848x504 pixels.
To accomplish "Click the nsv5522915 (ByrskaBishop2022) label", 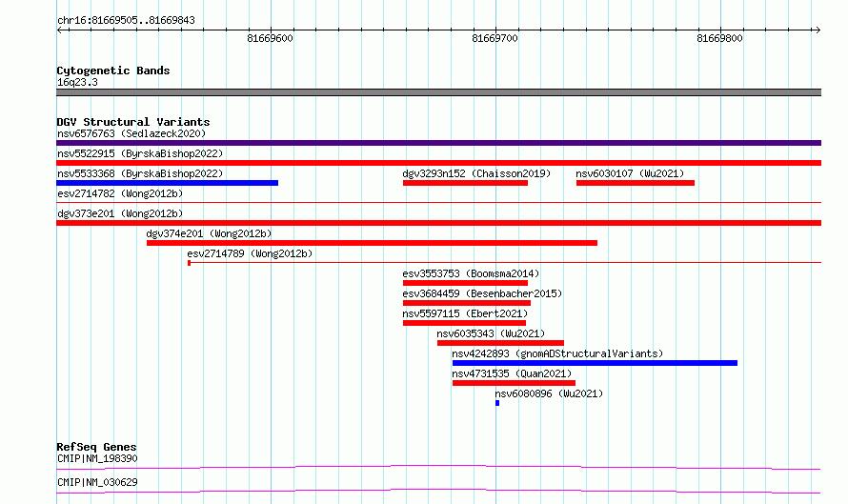I will click(140, 153).
